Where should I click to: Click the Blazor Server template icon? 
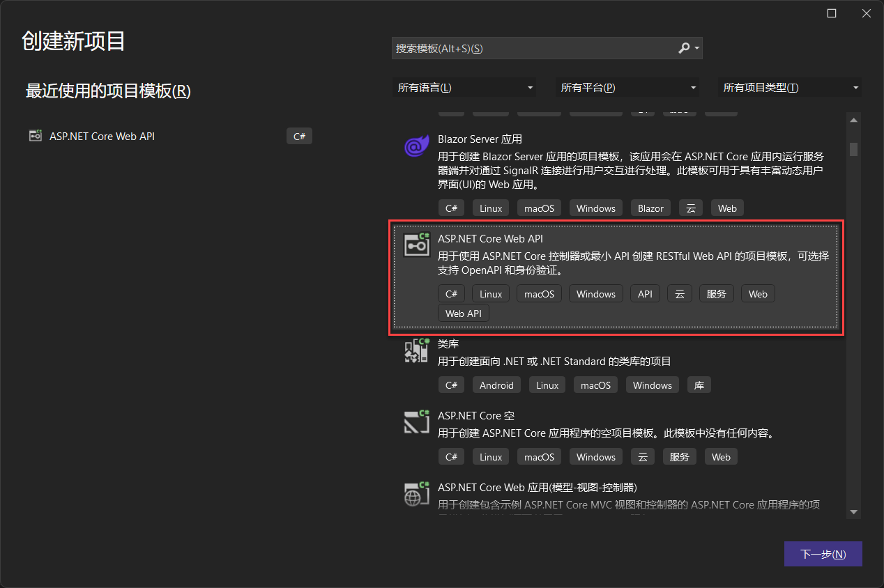point(416,146)
